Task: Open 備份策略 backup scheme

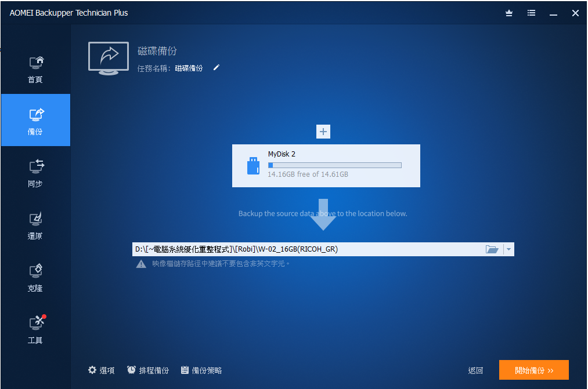Action: pos(201,370)
